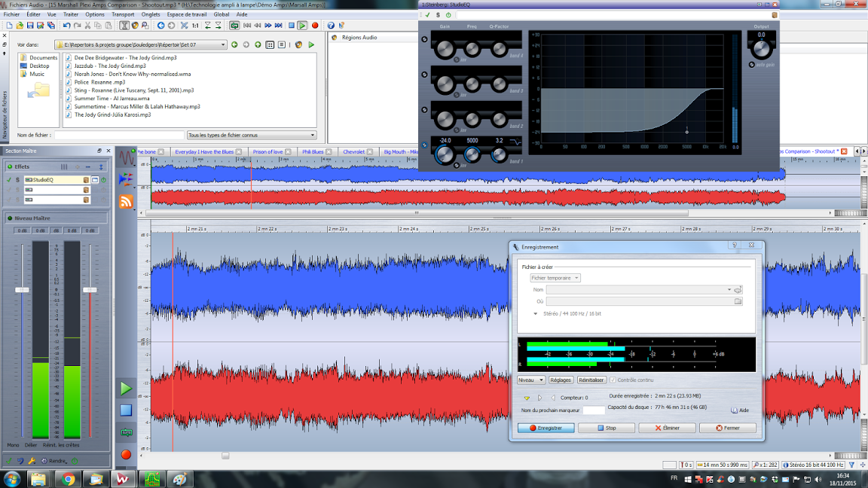
Task: Toggle Solo for the StudioEQ effect slot
Action: tap(17, 180)
